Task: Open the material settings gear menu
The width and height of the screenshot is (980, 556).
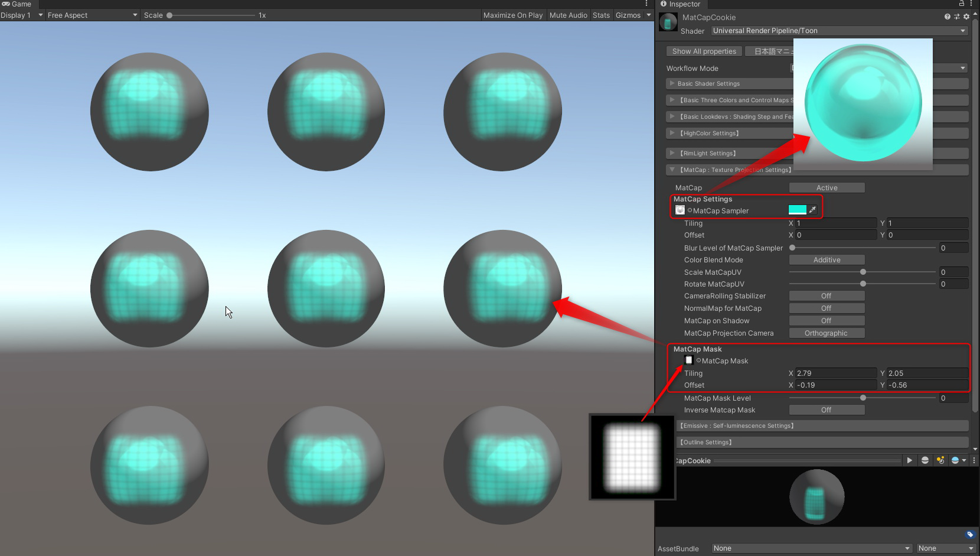Action: point(966,17)
